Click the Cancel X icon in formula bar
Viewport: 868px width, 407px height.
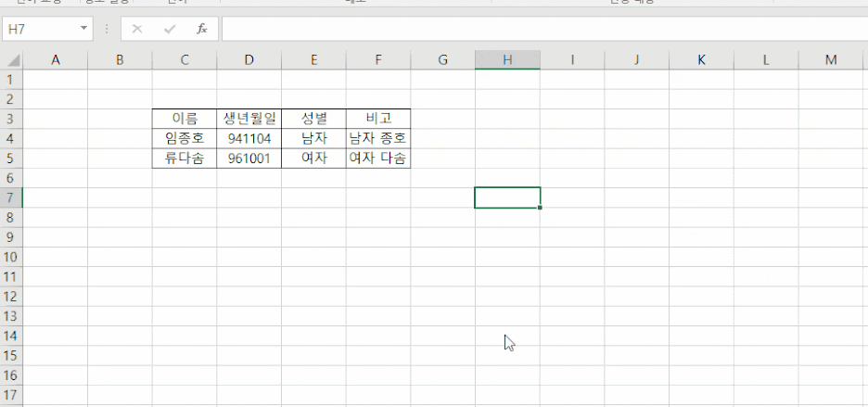(x=137, y=29)
